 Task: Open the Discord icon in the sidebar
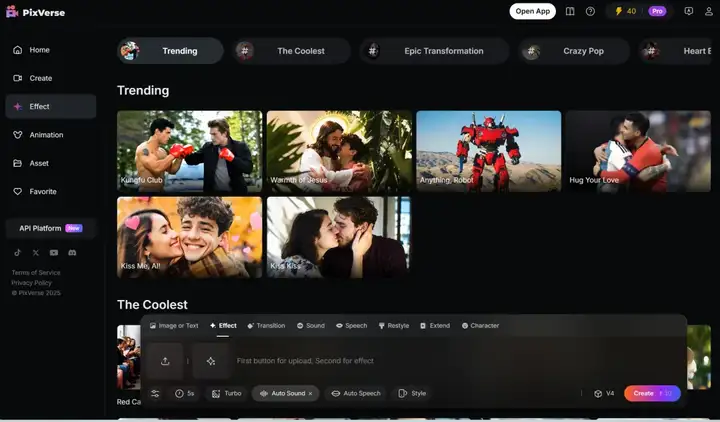point(72,253)
